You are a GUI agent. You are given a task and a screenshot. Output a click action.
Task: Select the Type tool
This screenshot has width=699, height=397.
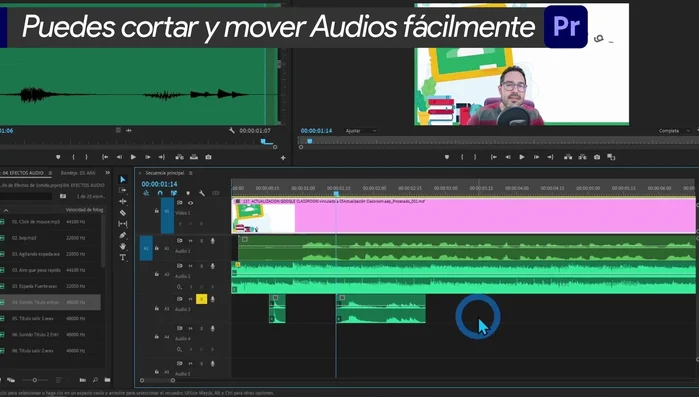(x=123, y=257)
